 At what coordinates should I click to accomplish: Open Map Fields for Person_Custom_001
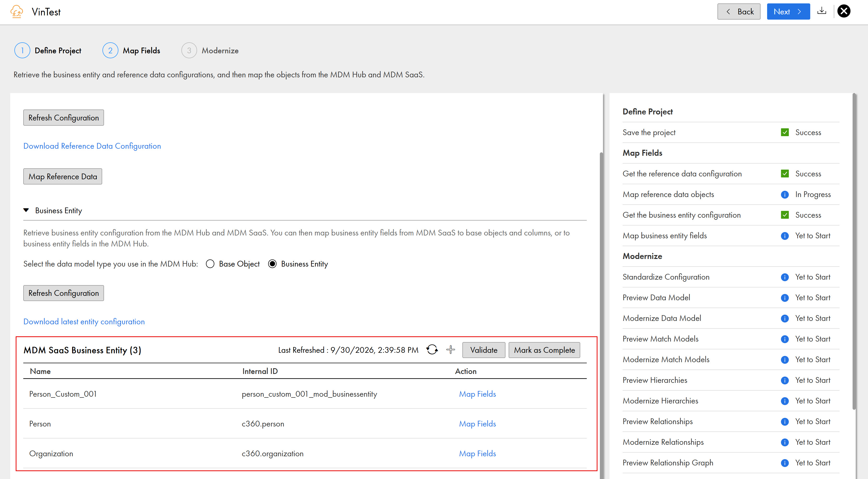[x=477, y=394]
